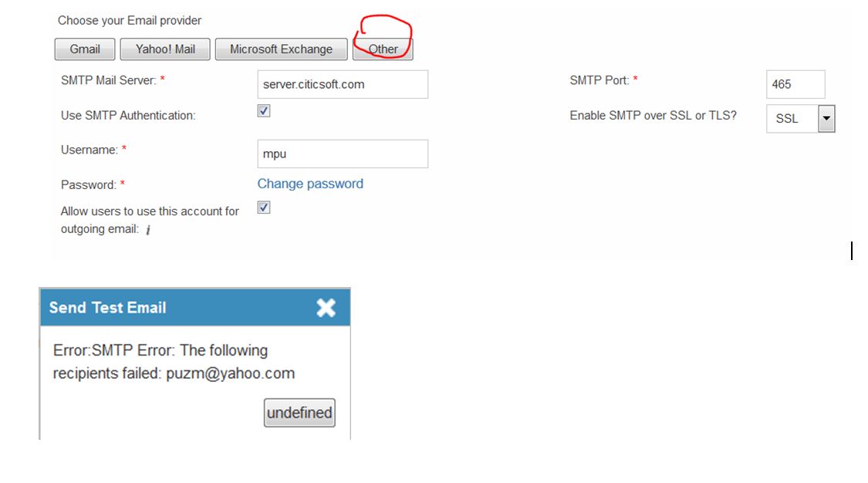The width and height of the screenshot is (868, 483).
Task: Select Microsoft Exchange provider
Action: click(x=281, y=49)
